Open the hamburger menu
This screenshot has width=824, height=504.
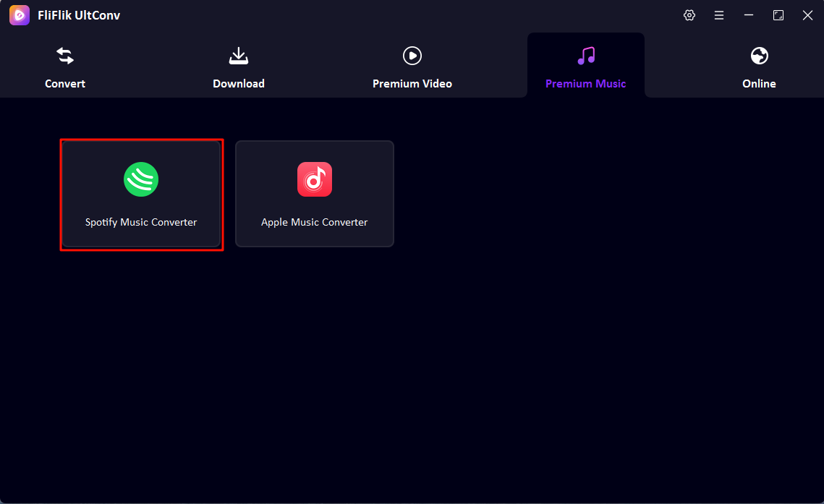click(x=719, y=14)
